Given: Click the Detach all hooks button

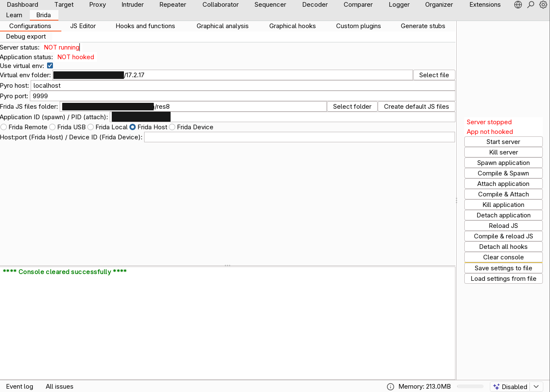Looking at the screenshot, I should [x=503, y=247].
